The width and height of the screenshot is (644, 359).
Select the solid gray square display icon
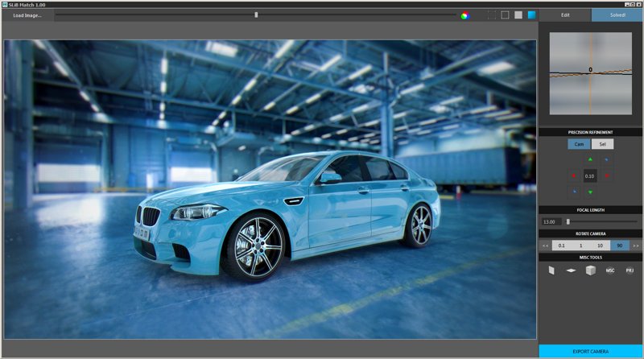[518, 15]
